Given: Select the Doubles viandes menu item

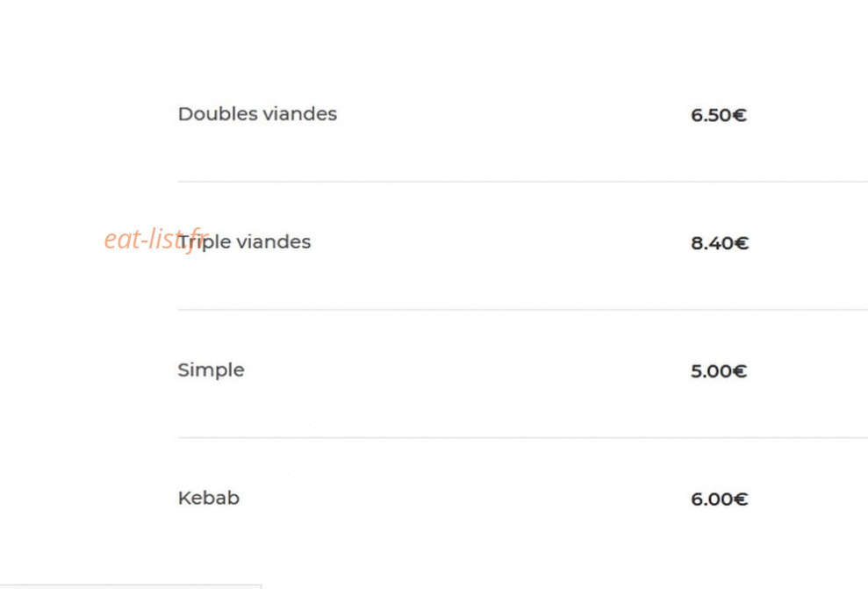Looking at the screenshot, I should tap(257, 114).
